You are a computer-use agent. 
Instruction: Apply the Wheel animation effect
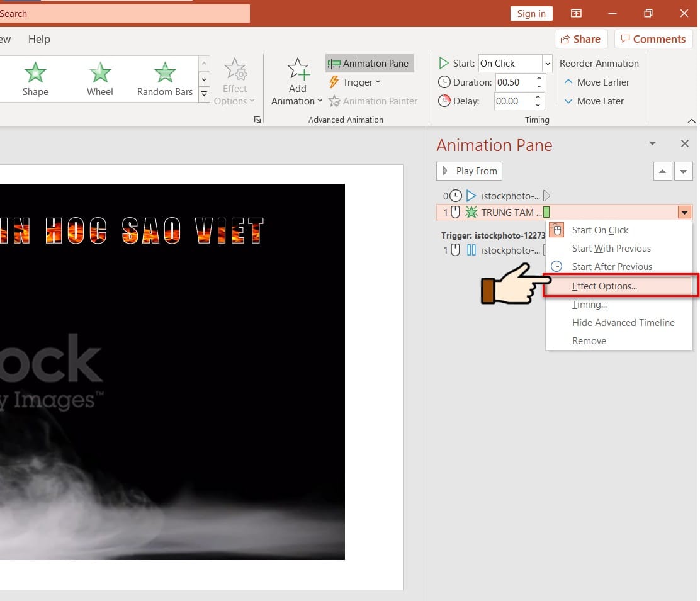click(x=100, y=79)
